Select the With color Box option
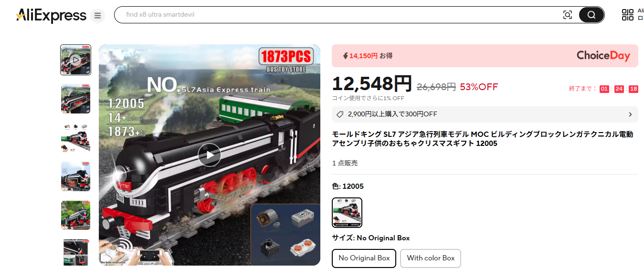Screen dimensions: 644x278 pyautogui.click(x=431, y=258)
